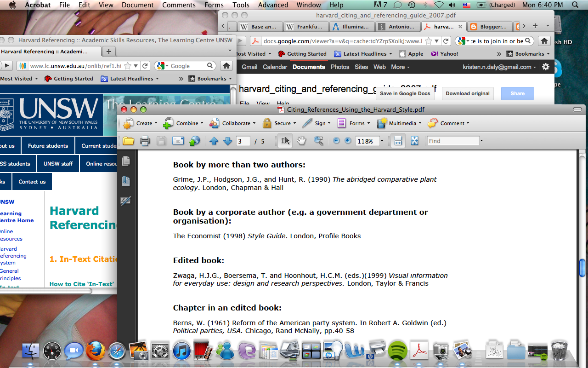Click the Spotlight magnifier in menu bar
The height and width of the screenshot is (368, 588).
575,5
